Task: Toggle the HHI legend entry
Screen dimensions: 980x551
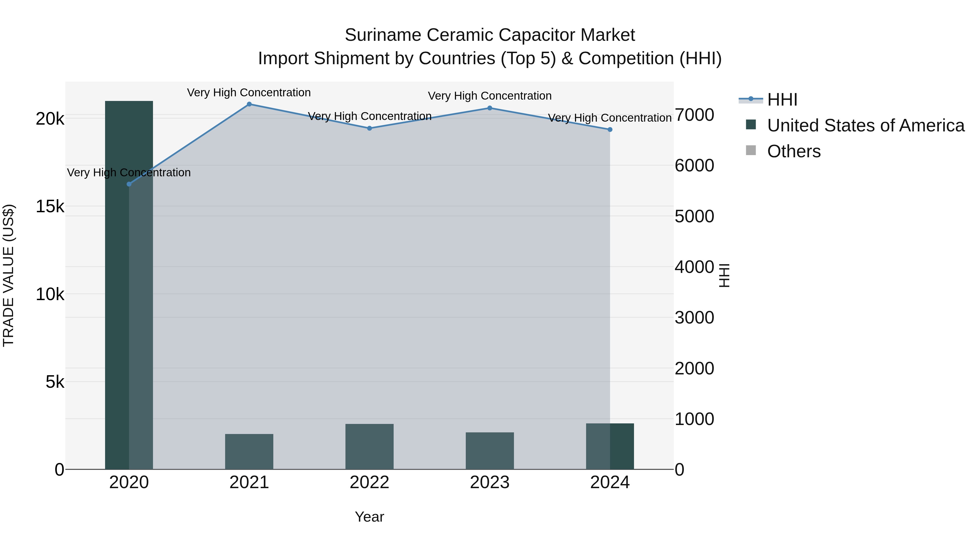Action: [x=768, y=100]
